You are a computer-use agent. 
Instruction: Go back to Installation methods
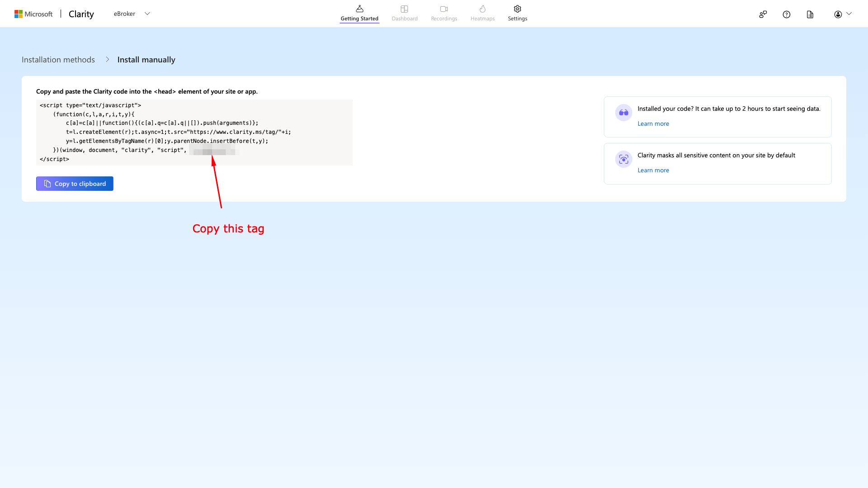(x=58, y=60)
